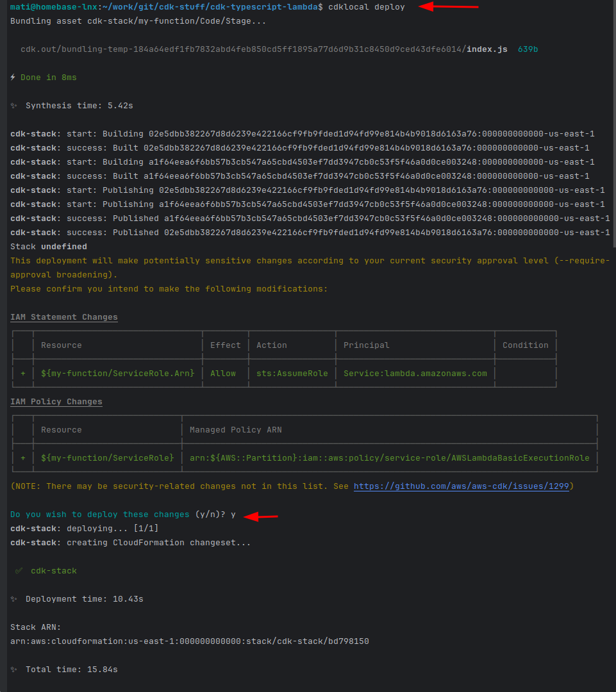Click the typed "y" after the deploy prompt
The width and height of the screenshot is (616, 692).
[233, 515]
